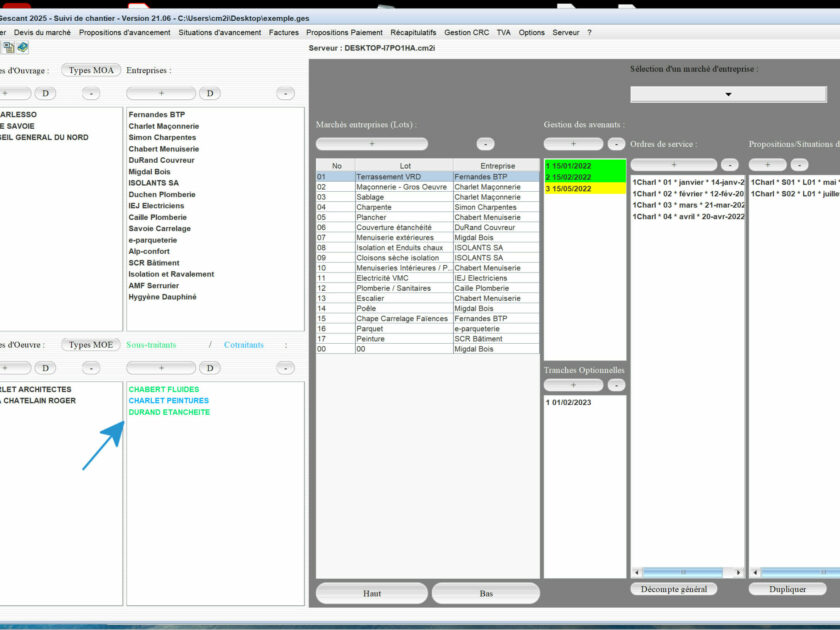840x630 pixels.
Task: Select avenant 2 15/02/2022
Action: (585, 177)
